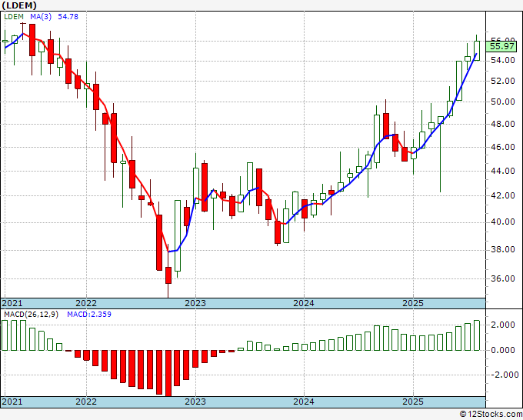The height and width of the screenshot is (420, 523).
Task: Click 2025 on the price chart time axis
Action: point(413,303)
